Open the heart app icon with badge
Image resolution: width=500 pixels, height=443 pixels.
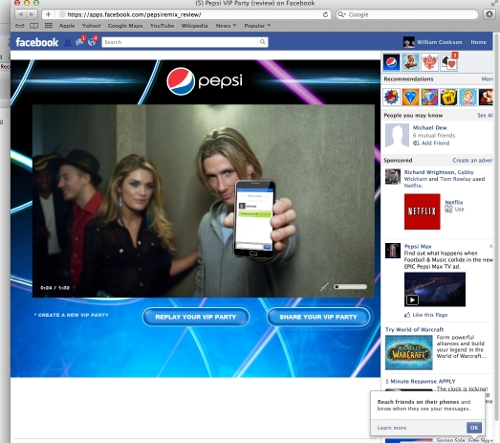[x=449, y=62]
